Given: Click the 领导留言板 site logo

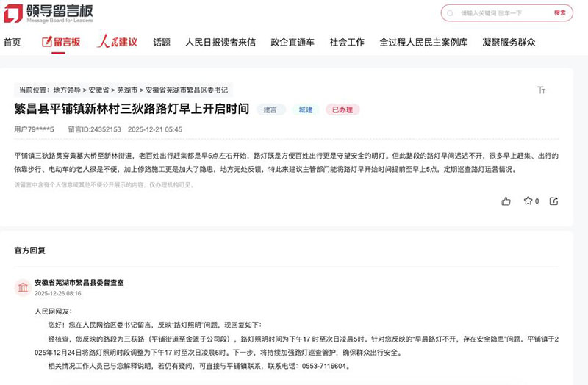Looking at the screenshot, I should pyautogui.click(x=49, y=13).
